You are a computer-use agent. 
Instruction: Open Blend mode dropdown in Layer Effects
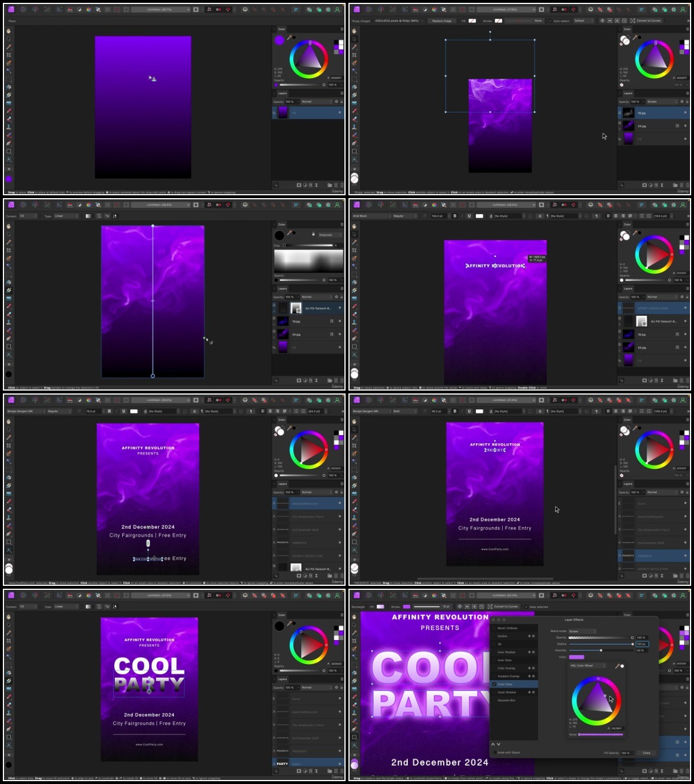(x=582, y=632)
